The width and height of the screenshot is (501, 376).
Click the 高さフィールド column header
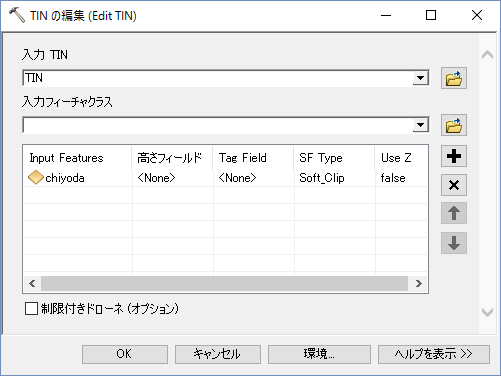[x=173, y=158]
